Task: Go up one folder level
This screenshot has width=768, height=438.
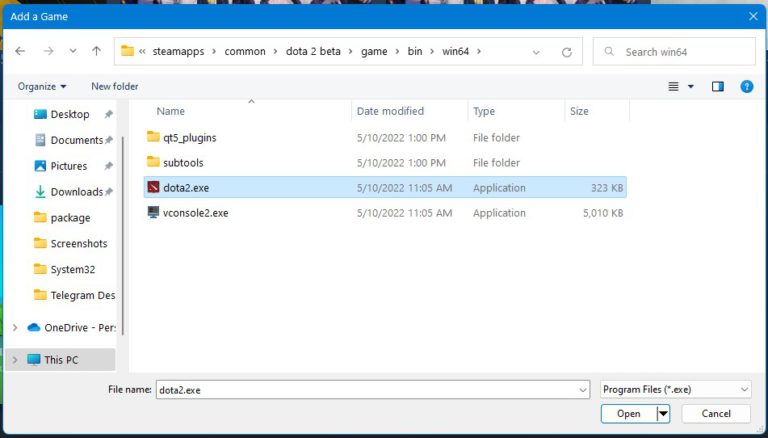Action: click(x=96, y=51)
